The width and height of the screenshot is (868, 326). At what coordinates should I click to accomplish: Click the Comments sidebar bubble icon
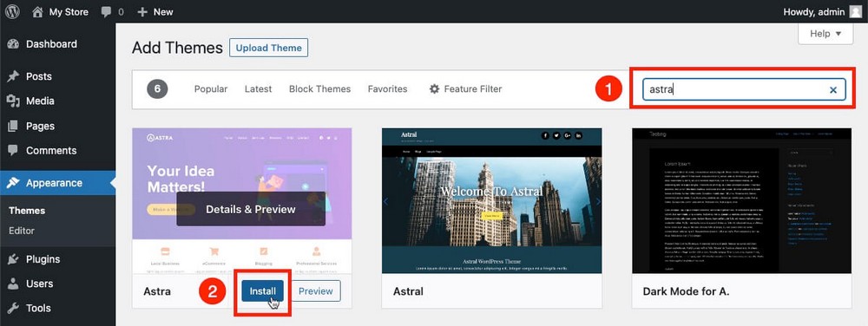[13, 150]
